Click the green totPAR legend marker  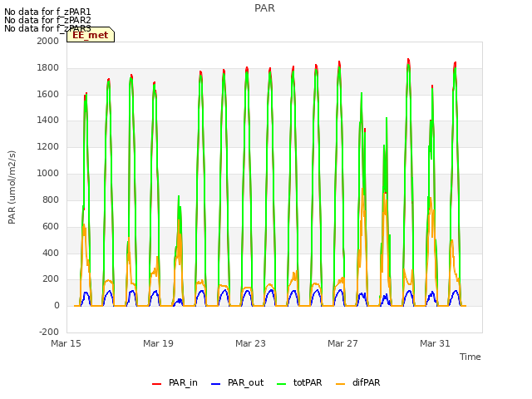click(282, 384)
